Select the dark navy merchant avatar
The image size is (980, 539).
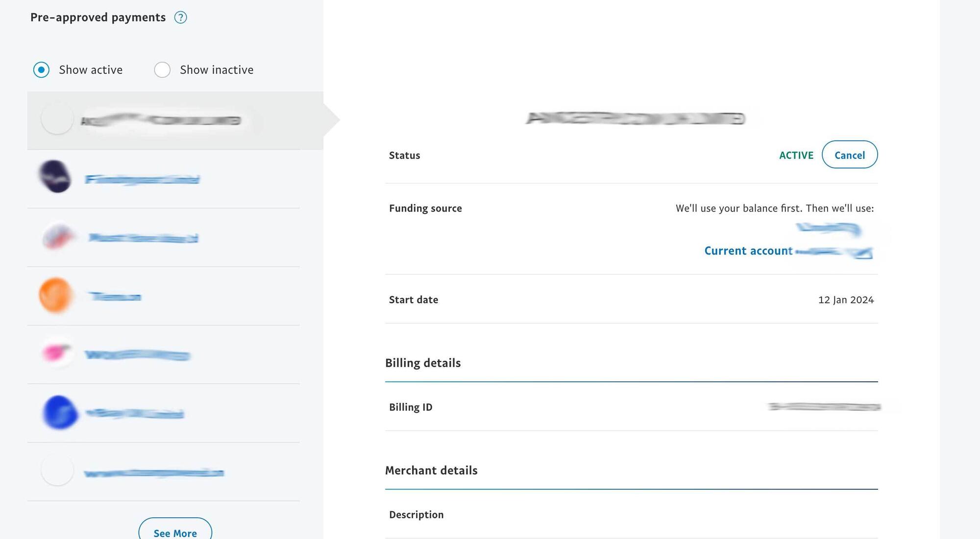(x=55, y=176)
